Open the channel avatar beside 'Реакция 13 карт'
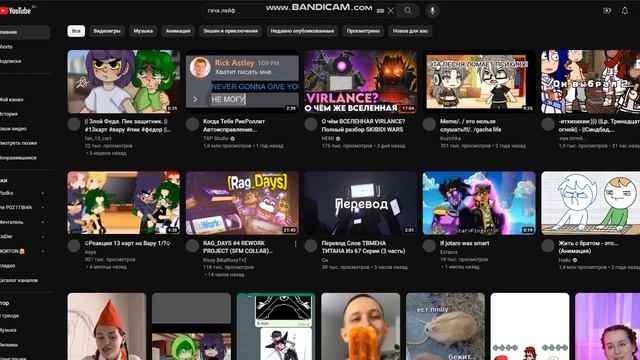The width and height of the screenshot is (640, 360). tap(74, 246)
